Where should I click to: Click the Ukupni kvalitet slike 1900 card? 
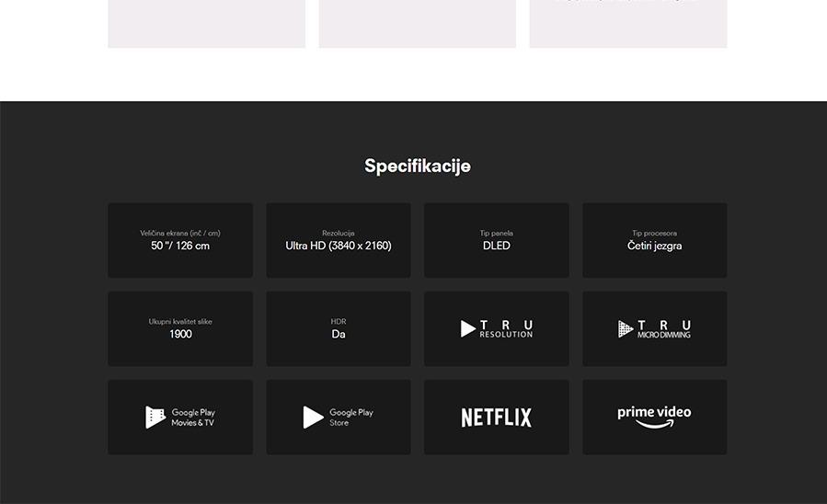pyautogui.click(x=180, y=328)
